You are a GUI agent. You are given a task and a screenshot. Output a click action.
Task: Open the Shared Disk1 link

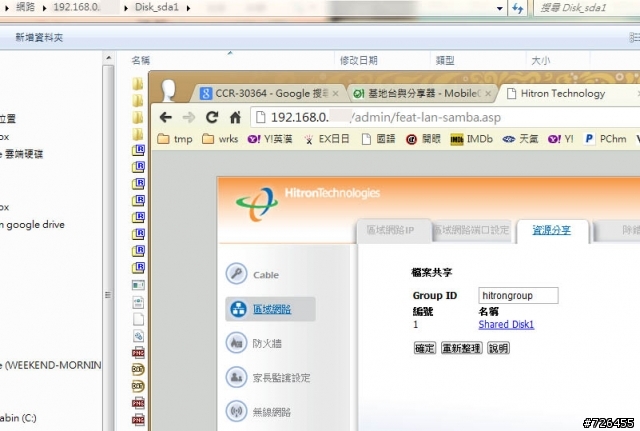tap(506, 324)
